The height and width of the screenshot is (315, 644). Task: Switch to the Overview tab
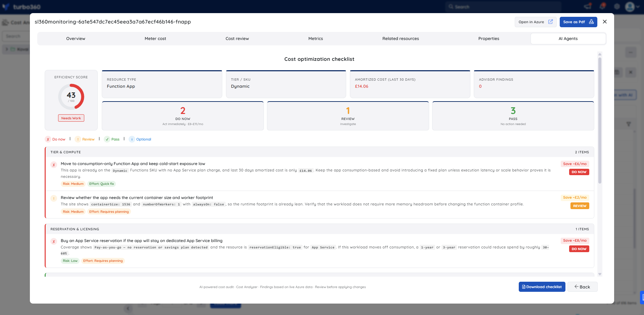(x=76, y=39)
